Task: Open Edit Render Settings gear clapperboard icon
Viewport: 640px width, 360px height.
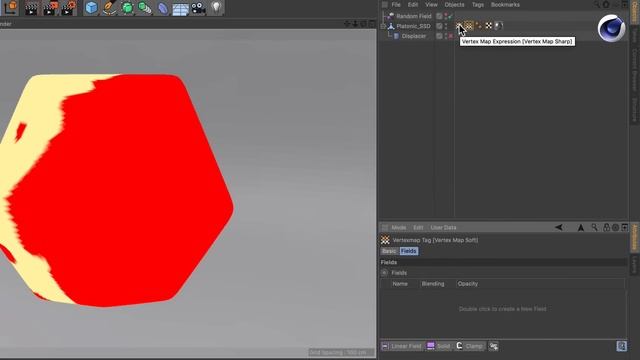Action: point(68,8)
